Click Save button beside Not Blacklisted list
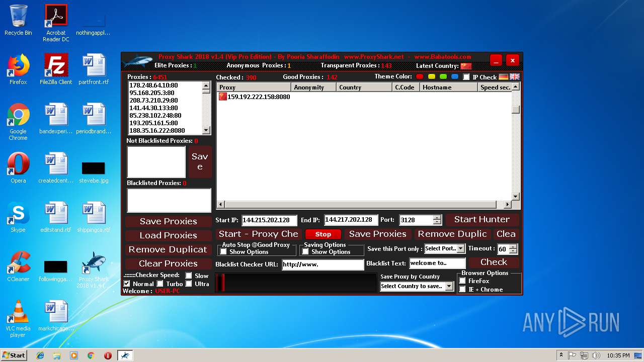Viewport: 644px width, 362px height. coord(200,161)
